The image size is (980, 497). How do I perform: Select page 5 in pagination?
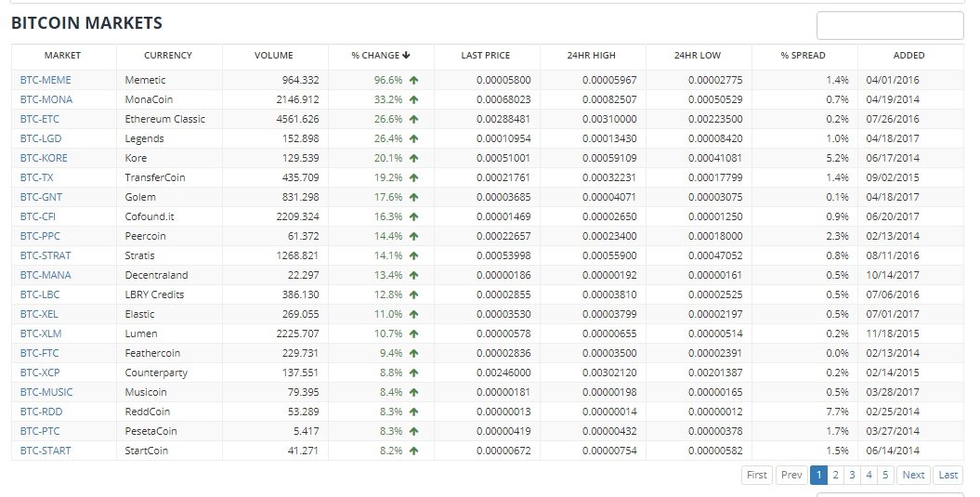pos(885,475)
